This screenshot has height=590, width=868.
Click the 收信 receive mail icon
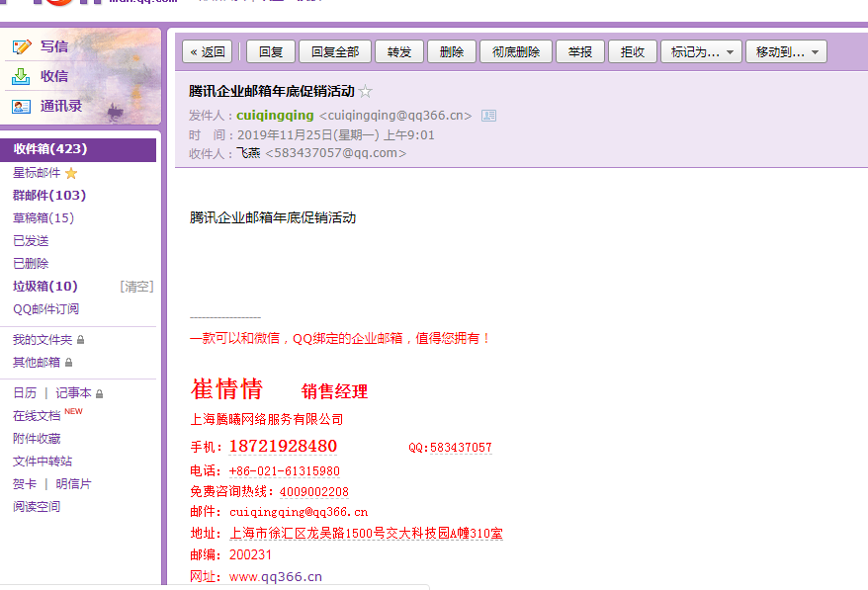click(x=21, y=75)
